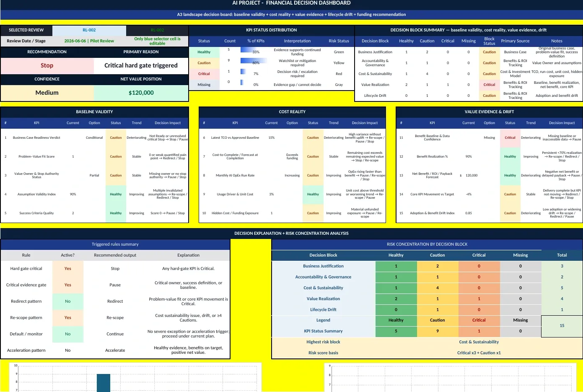This screenshot has width=583, height=392.
Task: Click Value Realization's Critical block status cell
Action: coord(489,85)
